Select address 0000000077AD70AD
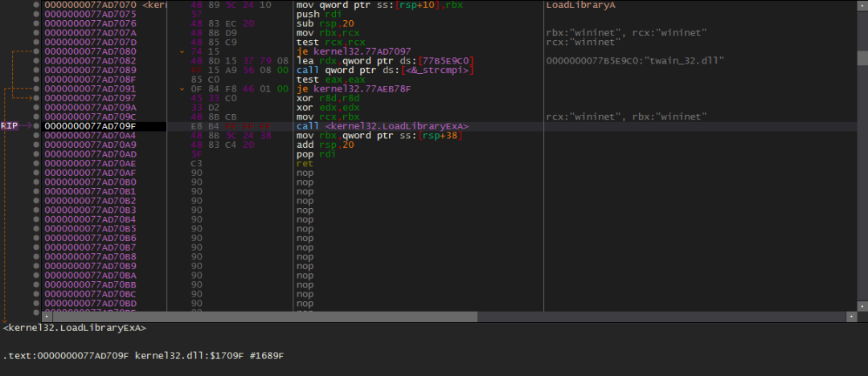 [x=90, y=154]
